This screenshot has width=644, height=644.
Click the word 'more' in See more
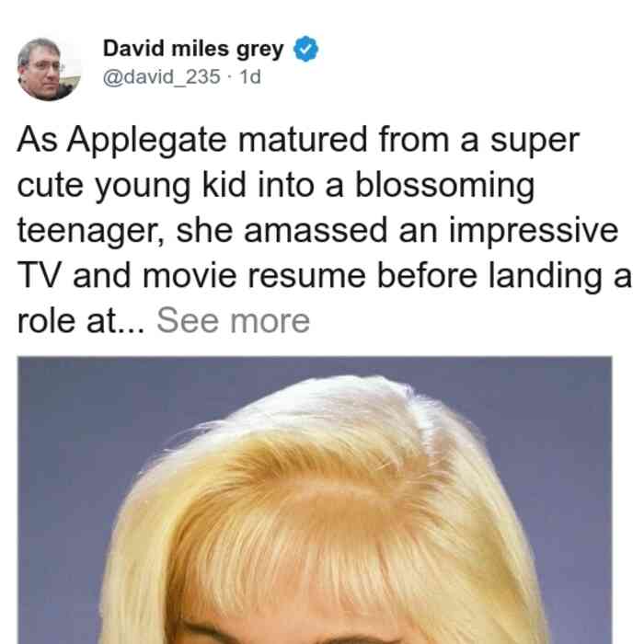pyautogui.click(x=270, y=322)
